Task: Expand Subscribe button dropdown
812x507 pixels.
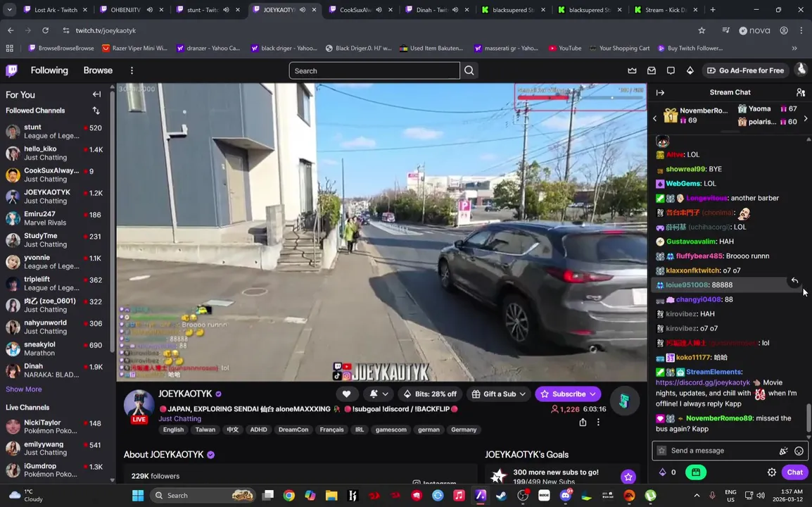Action: click(593, 394)
